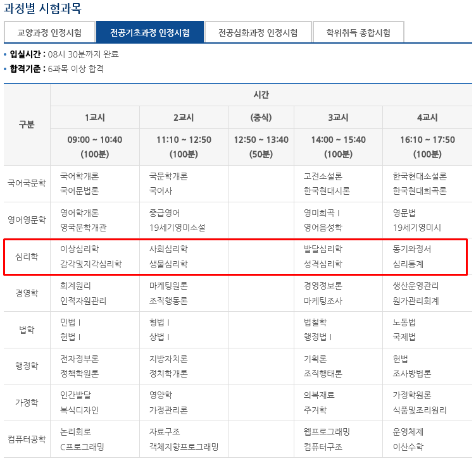The width and height of the screenshot is (476, 461).
Task: Click the 이상심리학 subject
Action: (79, 249)
